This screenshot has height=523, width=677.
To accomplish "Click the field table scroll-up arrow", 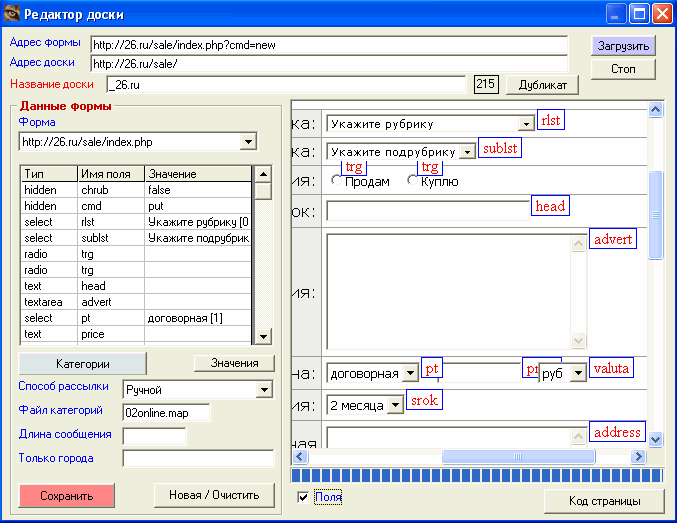I will point(263,174).
